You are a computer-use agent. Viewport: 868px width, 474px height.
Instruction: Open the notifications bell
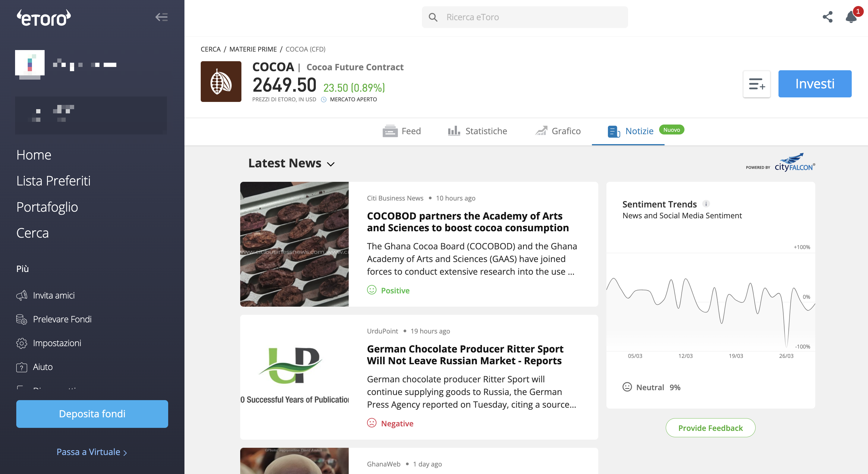coord(851,16)
